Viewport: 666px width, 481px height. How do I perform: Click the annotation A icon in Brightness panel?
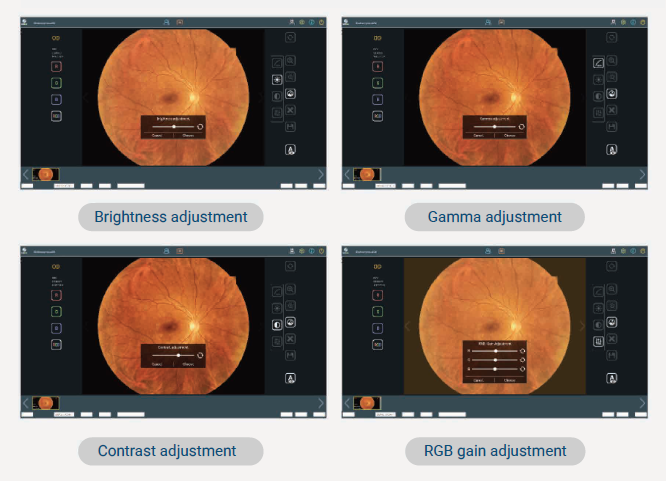[291, 150]
